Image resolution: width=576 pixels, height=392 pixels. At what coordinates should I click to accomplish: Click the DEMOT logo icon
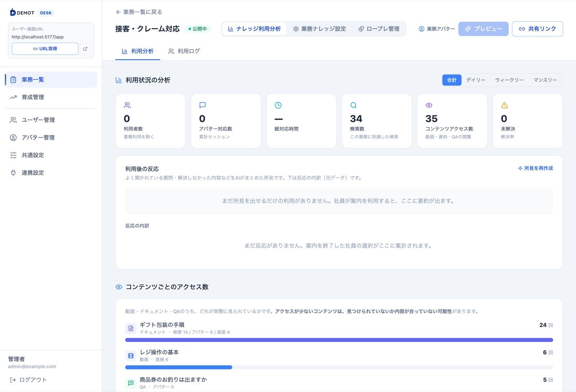tap(13, 13)
